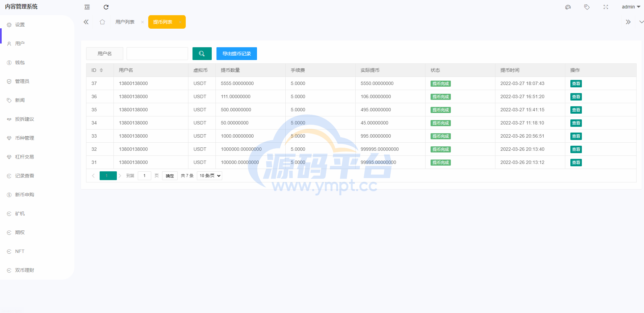The image size is (644, 313).
Task: Select the 提币列表 tab
Action: tap(163, 22)
